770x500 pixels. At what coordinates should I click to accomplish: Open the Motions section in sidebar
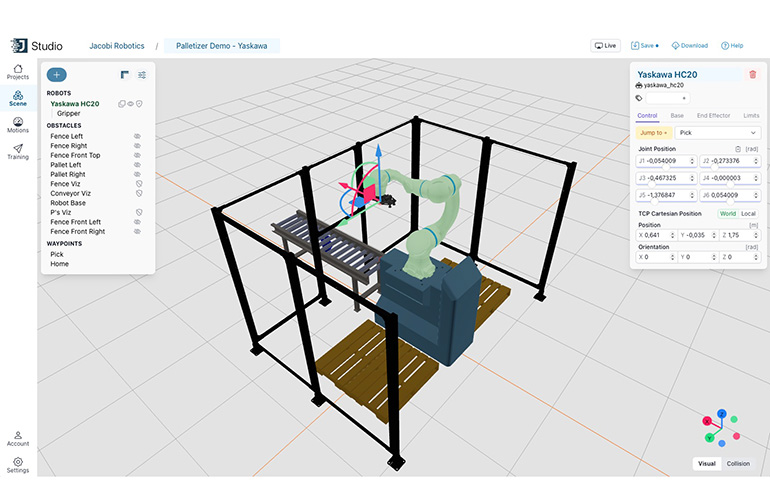pos(18,125)
